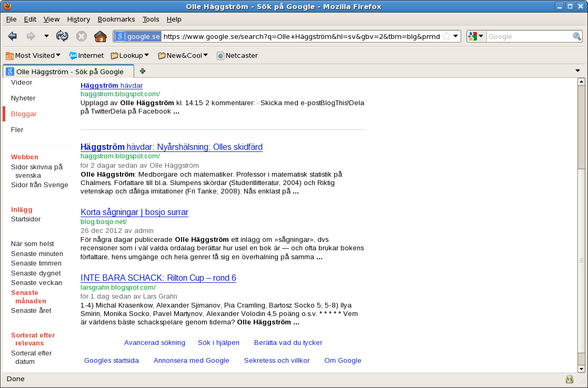Open the Bookmarks menu
The width and height of the screenshot is (588, 388).
pos(116,19)
